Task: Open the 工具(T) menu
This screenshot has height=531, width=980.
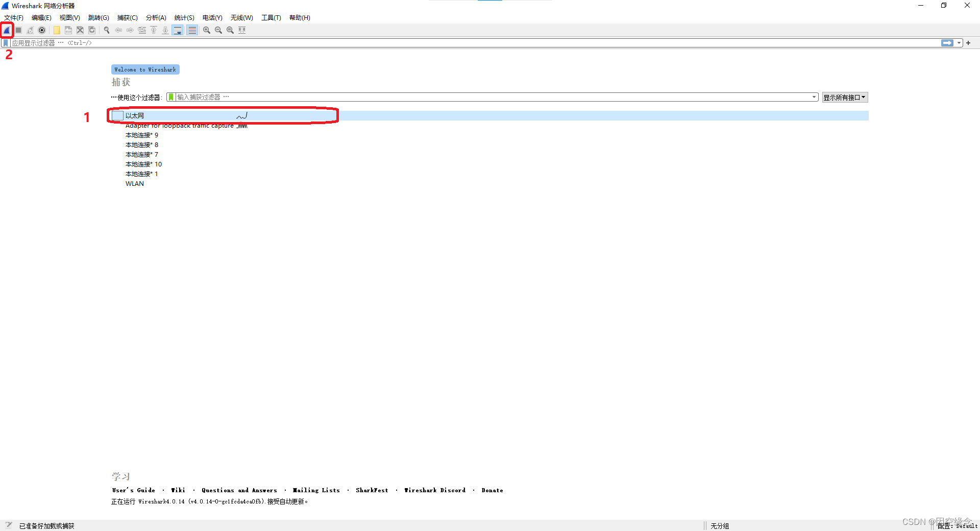Action: point(271,17)
